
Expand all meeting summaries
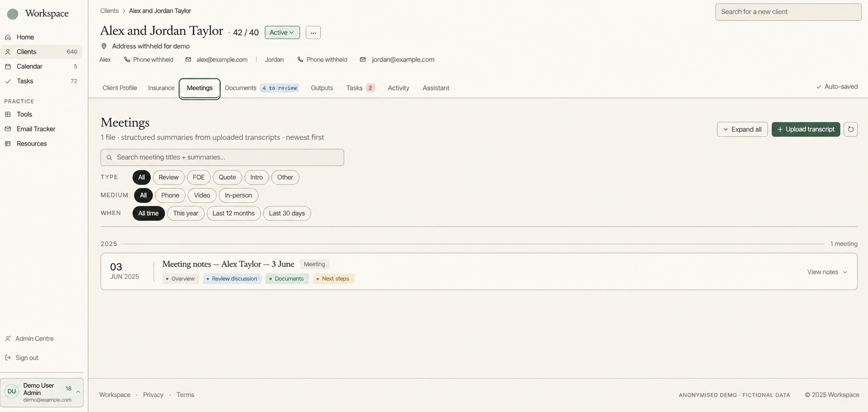(x=742, y=129)
